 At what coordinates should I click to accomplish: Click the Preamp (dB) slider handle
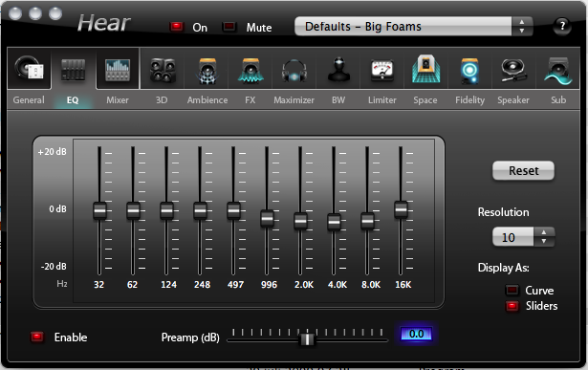(307, 338)
